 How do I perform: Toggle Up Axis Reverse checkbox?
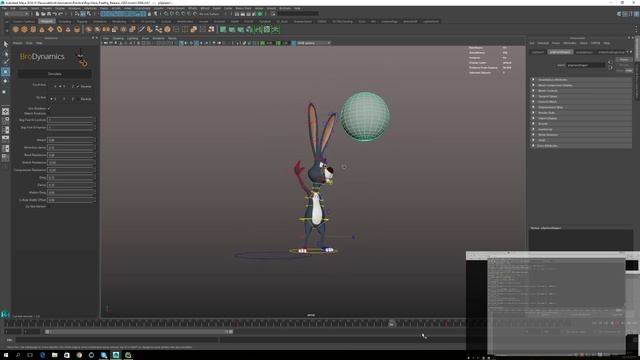(78, 99)
